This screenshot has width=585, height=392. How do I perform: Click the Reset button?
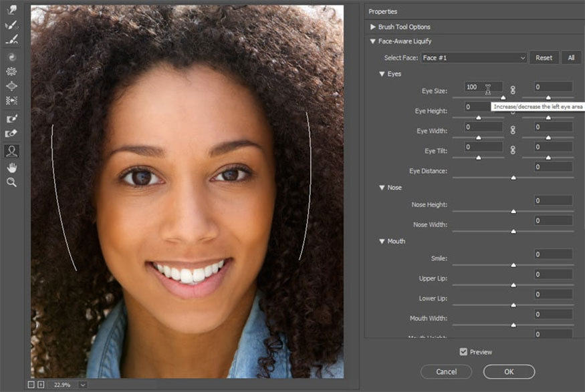coord(544,57)
